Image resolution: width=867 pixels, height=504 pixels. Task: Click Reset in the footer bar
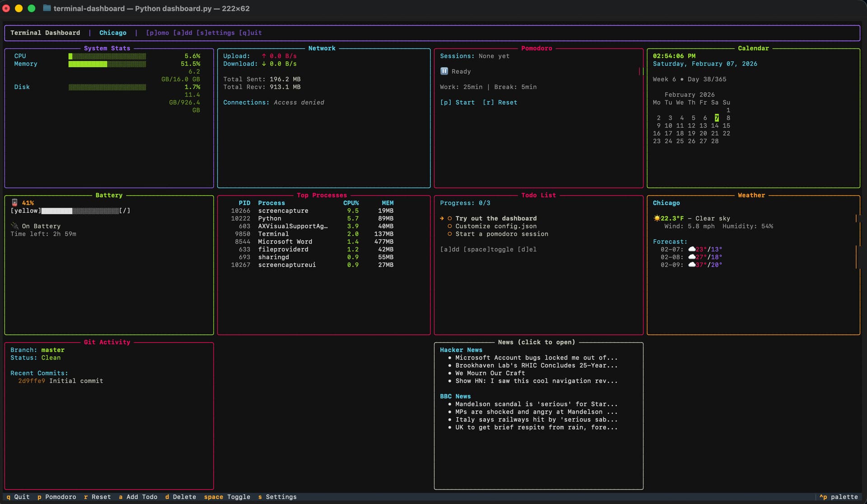click(x=97, y=497)
